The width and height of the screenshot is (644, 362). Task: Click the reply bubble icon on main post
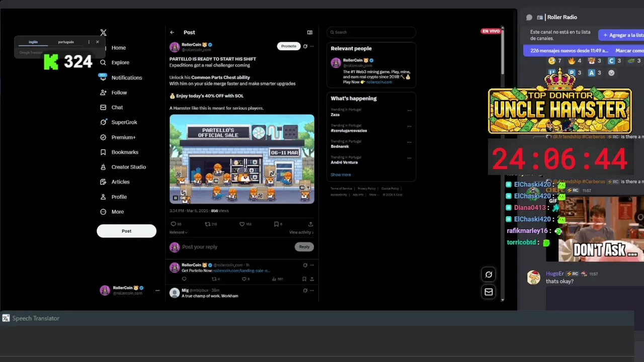point(173,224)
